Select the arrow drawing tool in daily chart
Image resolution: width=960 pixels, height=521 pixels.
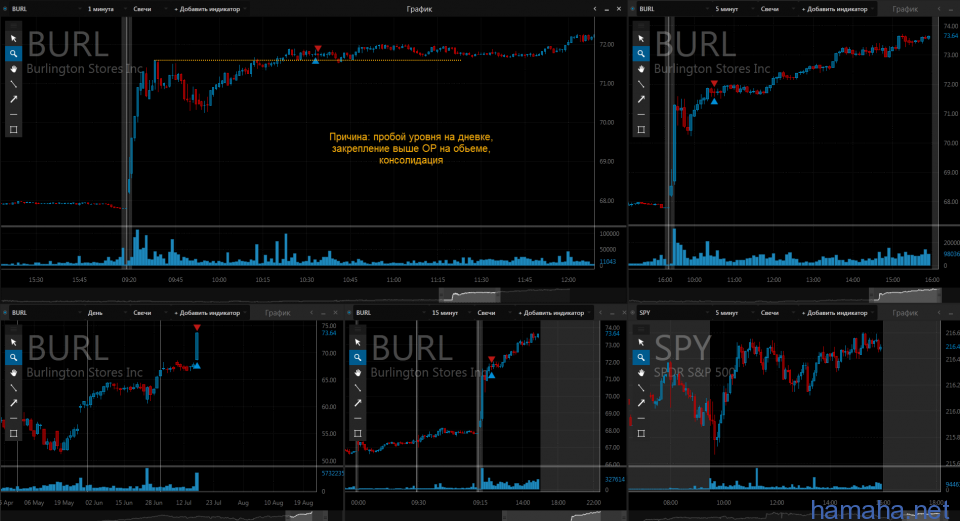14,402
